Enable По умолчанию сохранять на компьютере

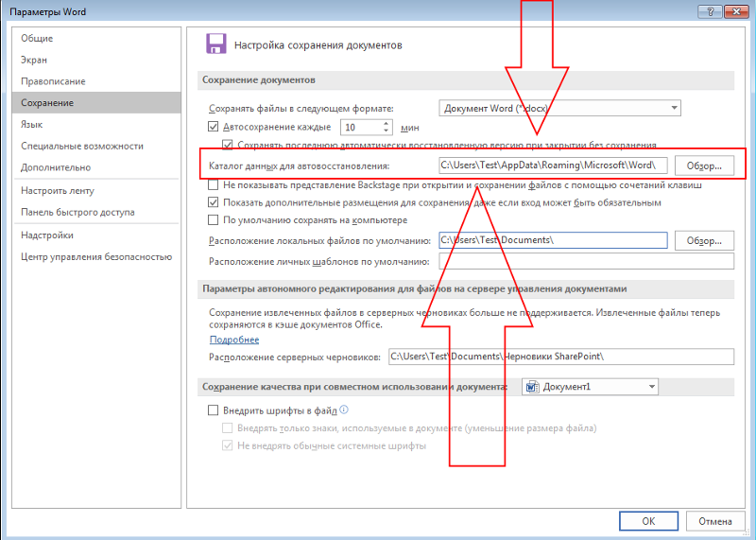coord(214,220)
